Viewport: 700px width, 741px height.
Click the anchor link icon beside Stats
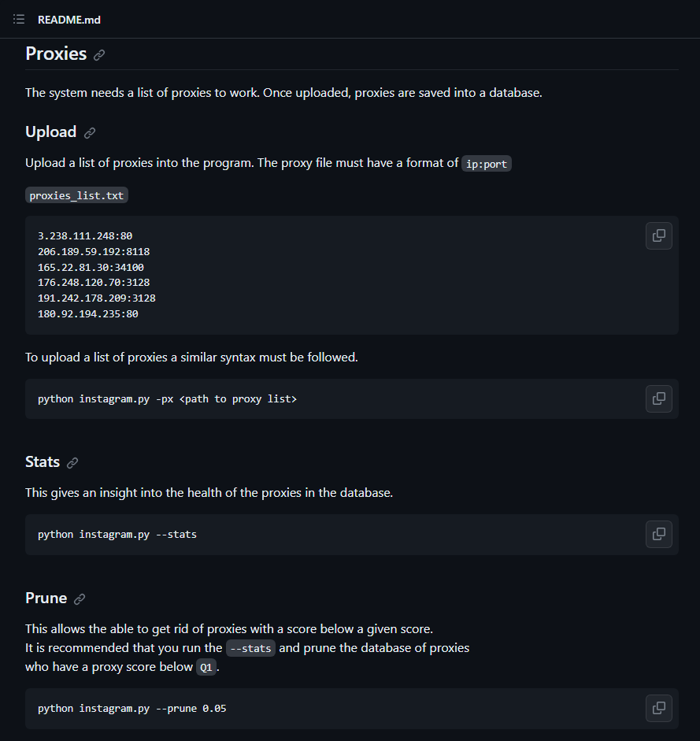(x=72, y=463)
